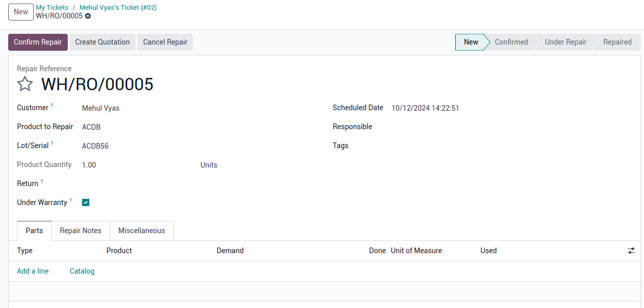Show Customer field help tooltip icon
644x308 pixels.
point(52,106)
